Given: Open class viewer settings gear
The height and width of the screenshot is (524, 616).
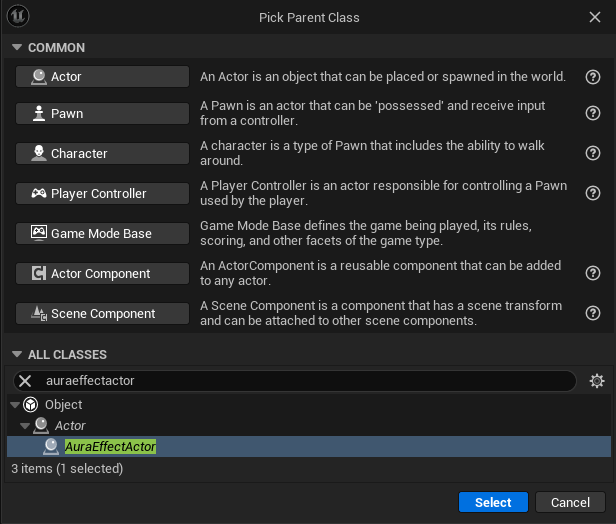Looking at the screenshot, I should (597, 381).
